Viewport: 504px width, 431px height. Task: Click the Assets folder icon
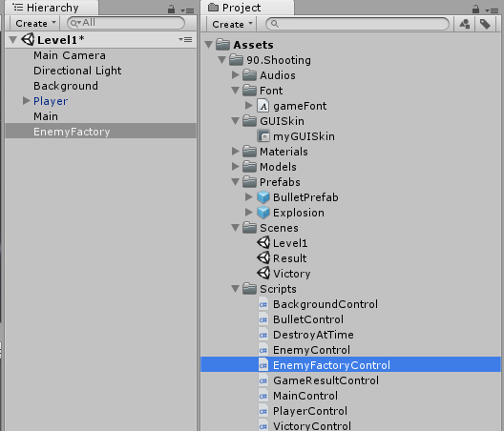(222, 44)
